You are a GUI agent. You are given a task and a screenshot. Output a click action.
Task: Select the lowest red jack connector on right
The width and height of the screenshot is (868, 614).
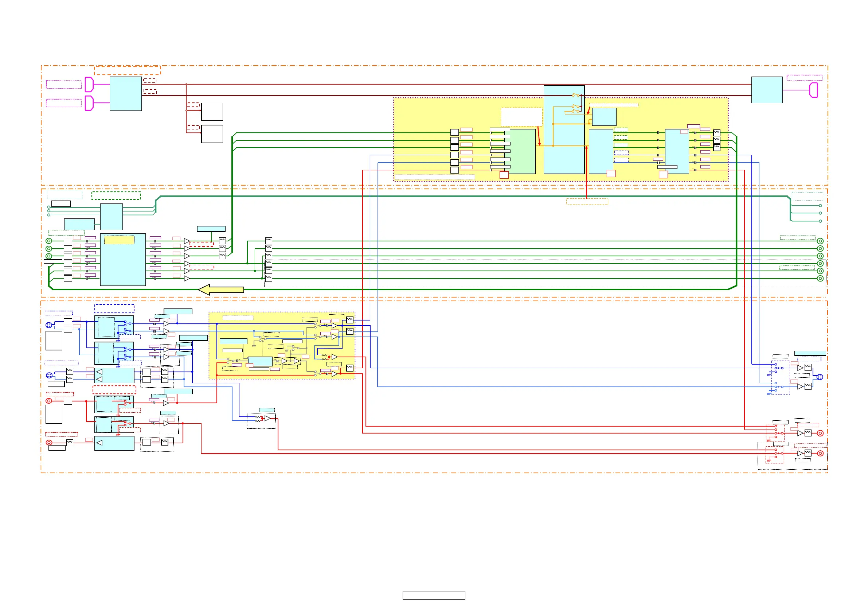click(x=820, y=453)
